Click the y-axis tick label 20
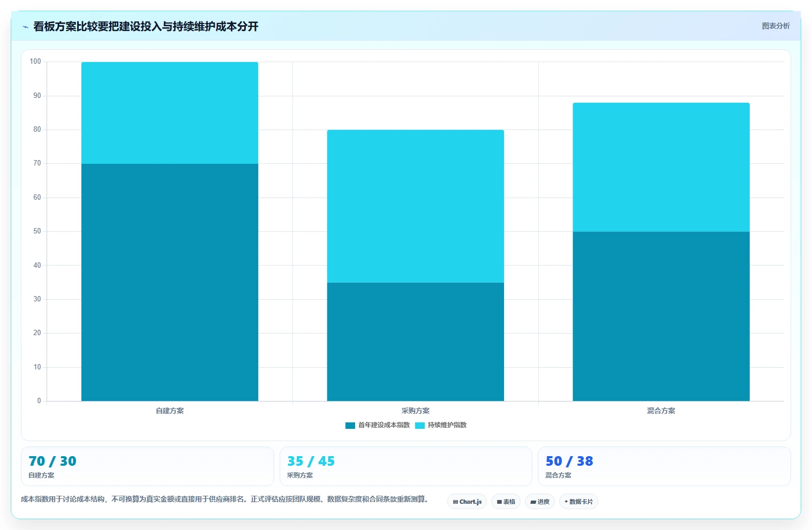This screenshot has height=530, width=812. coord(37,333)
